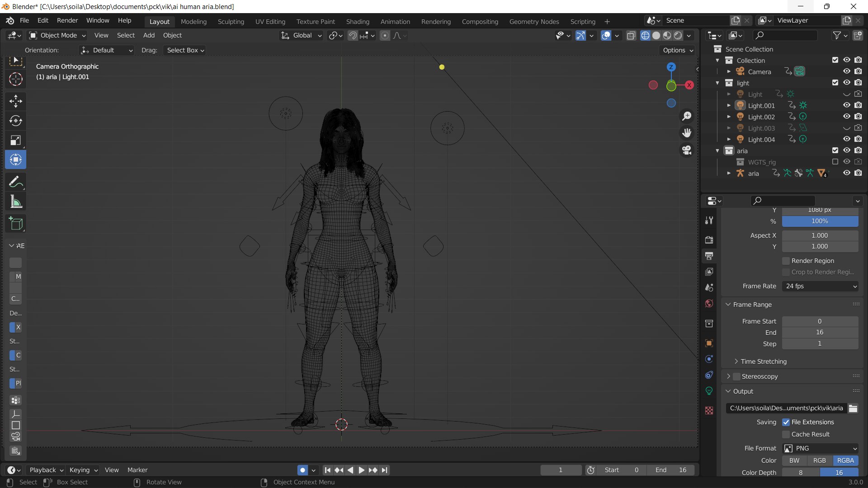Select RGB color mode button

click(819, 460)
